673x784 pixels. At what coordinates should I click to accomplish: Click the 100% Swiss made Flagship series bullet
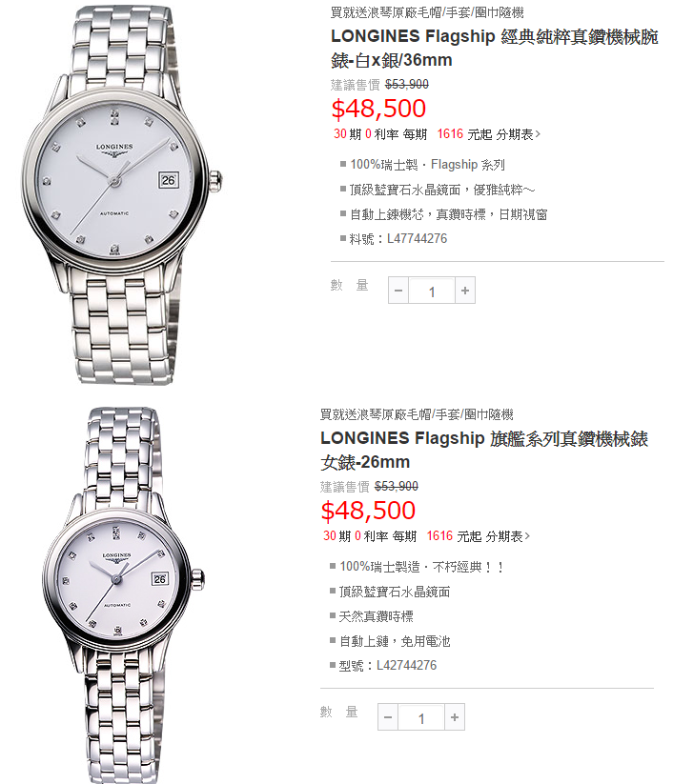click(x=427, y=165)
